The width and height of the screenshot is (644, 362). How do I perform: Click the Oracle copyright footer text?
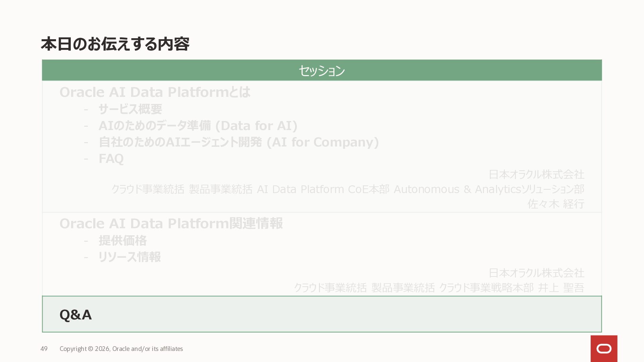pyautogui.click(x=121, y=349)
